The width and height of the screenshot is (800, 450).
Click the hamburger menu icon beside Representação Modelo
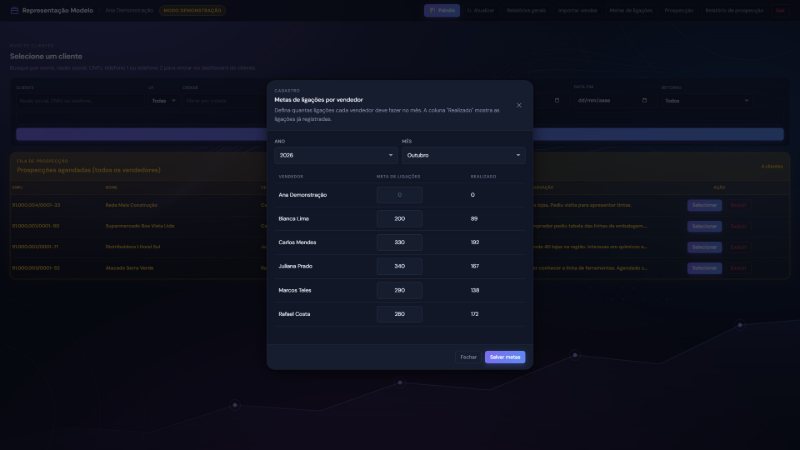click(14, 10)
